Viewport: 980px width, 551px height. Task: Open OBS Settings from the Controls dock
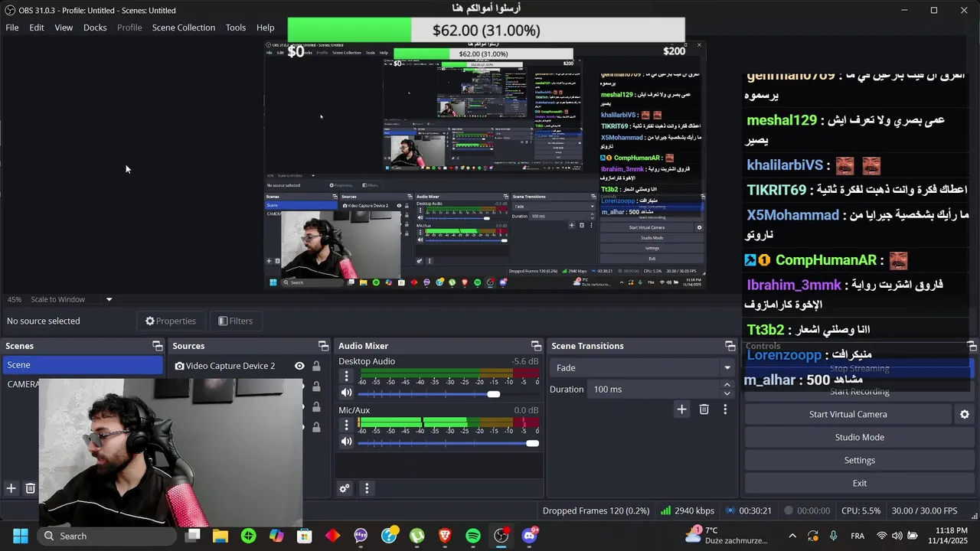859,460
